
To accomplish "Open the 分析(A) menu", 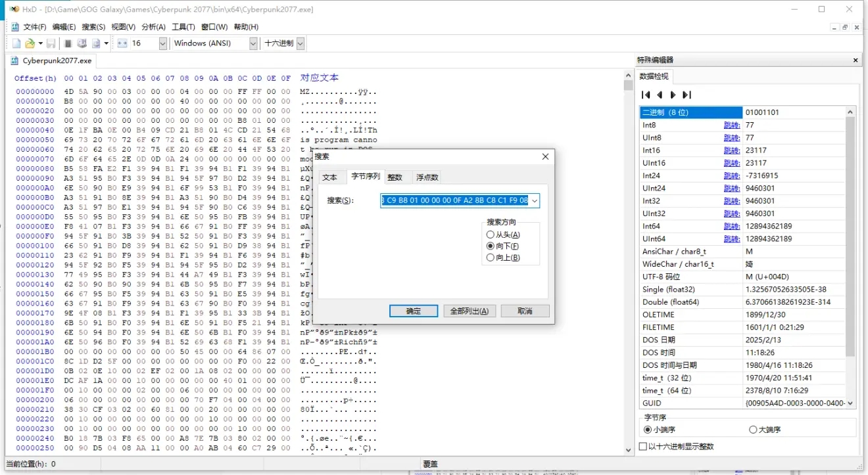I will 153,27.
